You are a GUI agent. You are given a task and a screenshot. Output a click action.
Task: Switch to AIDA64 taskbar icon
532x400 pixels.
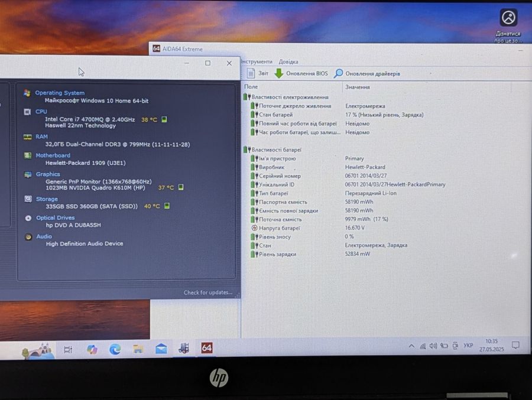coord(207,348)
